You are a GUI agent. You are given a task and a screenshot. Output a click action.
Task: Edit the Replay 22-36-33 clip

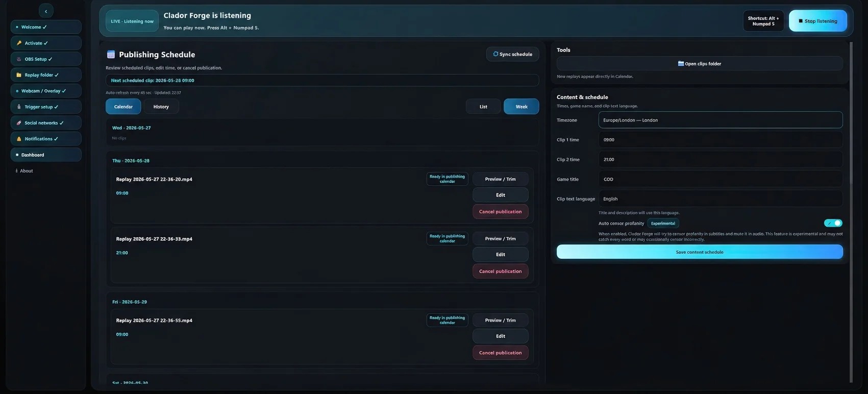point(500,255)
